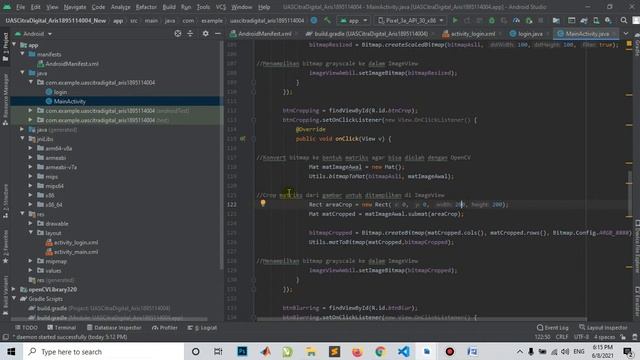Screen dimensions: 640x360
Task: Open File Explorer from the taskbar
Action: pos(311,351)
